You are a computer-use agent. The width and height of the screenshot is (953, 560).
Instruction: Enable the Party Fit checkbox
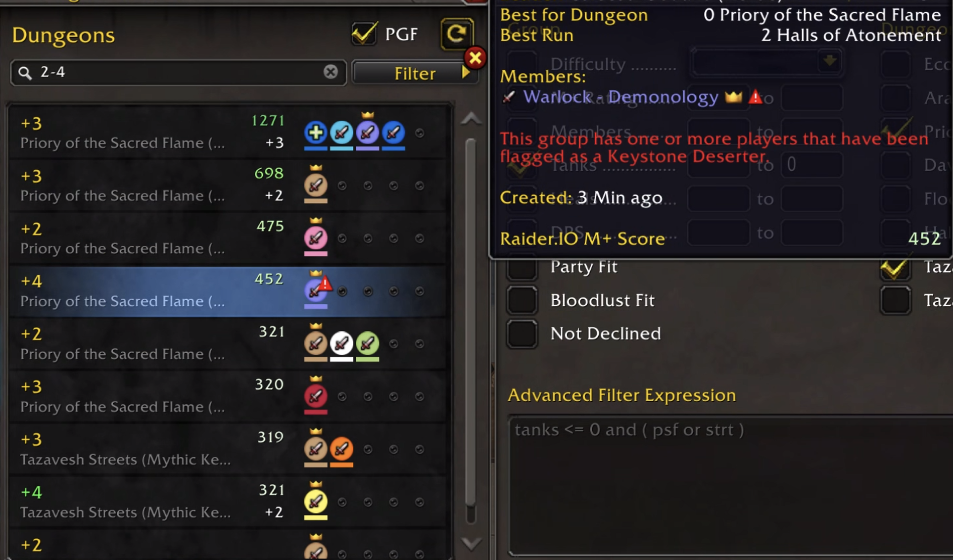(x=522, y=267)
